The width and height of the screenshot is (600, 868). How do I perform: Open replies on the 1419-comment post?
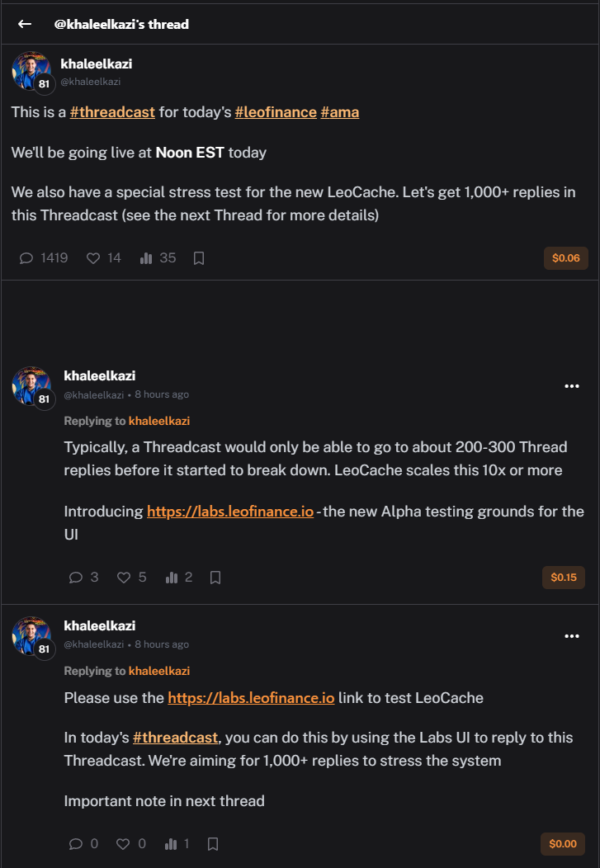[26, 258]
